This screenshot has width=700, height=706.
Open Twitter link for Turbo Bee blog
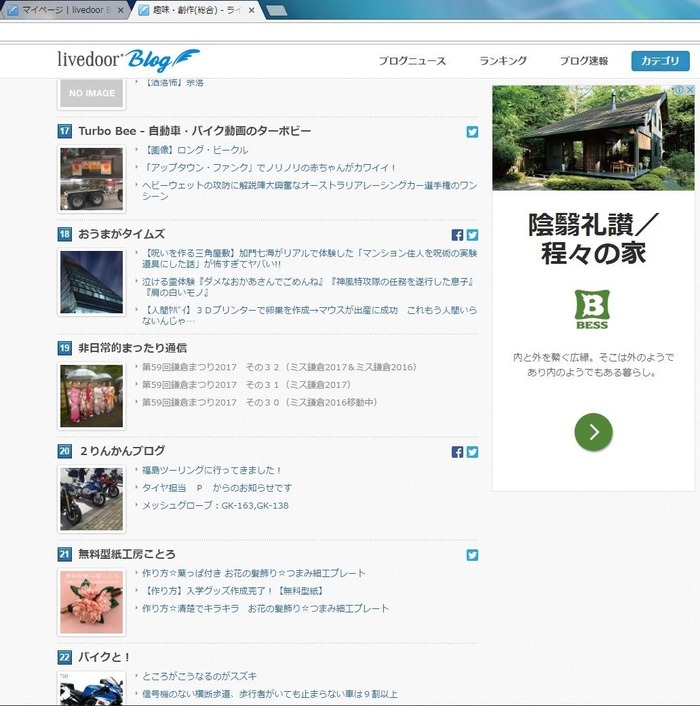click(x=472, y=132)
